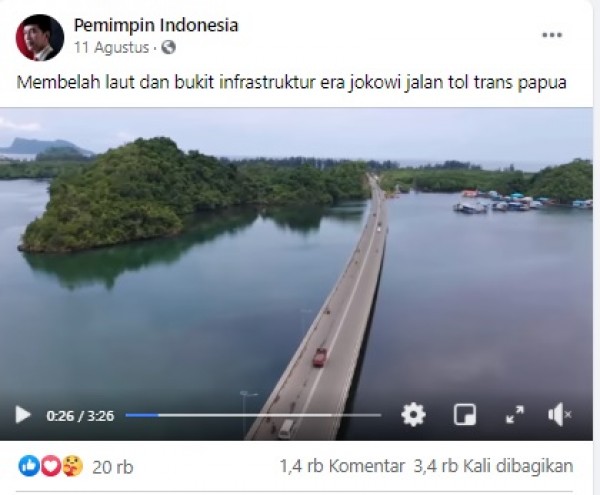
Task: Open the Pemimpin Indonesia page name
Action: (x=156, y=25)
